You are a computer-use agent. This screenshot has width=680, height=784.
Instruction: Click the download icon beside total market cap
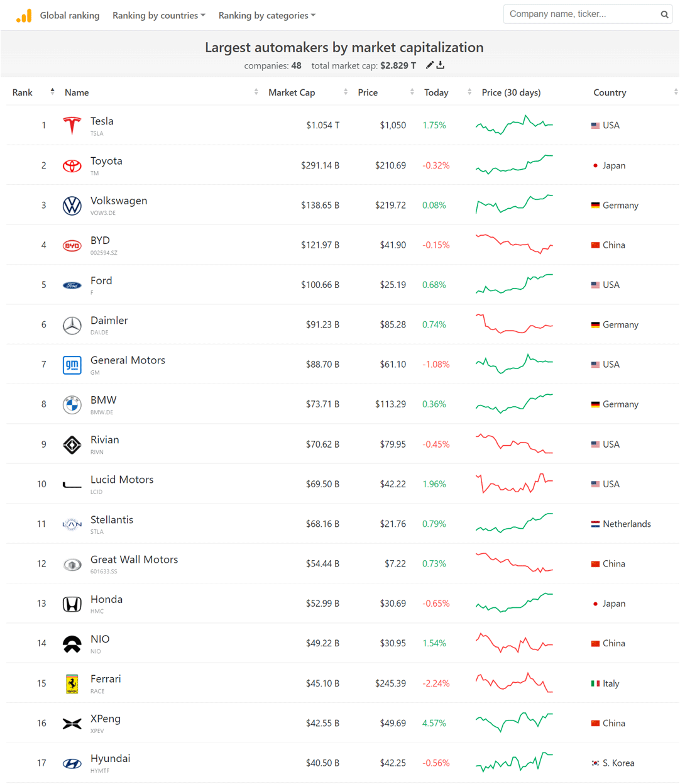tap(441, 65)
